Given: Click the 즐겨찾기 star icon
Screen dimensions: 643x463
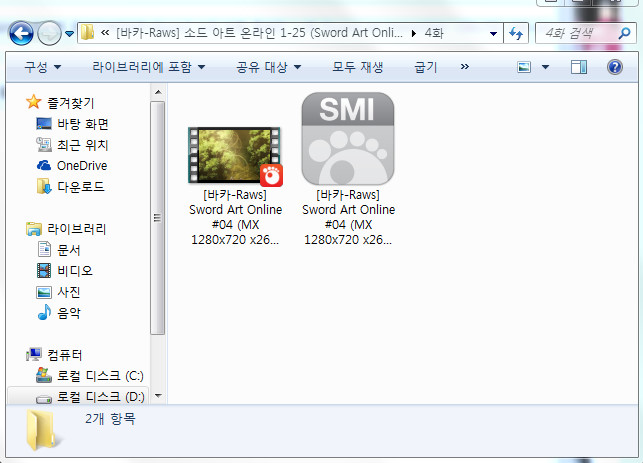Looking at the screenshot, I should 34,102.
